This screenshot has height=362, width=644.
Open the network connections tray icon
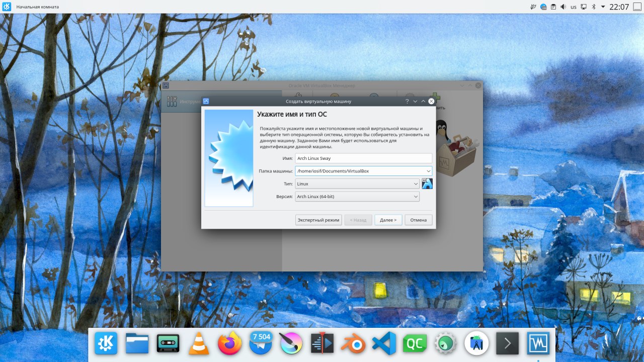584,7
